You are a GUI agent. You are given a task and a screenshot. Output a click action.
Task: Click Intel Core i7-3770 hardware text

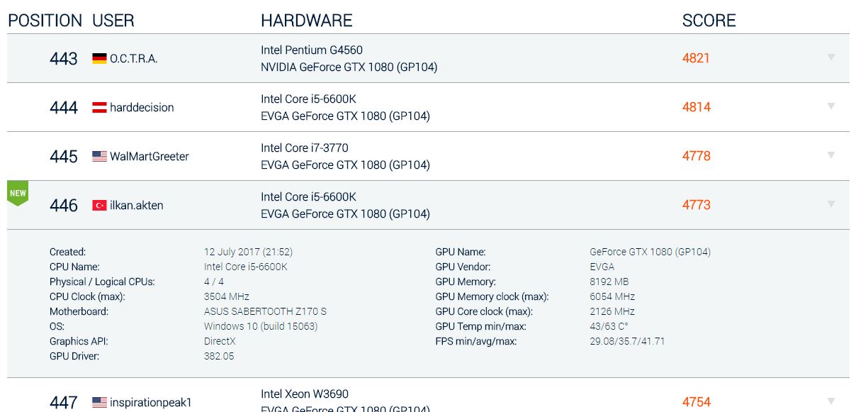coord(305,148)
